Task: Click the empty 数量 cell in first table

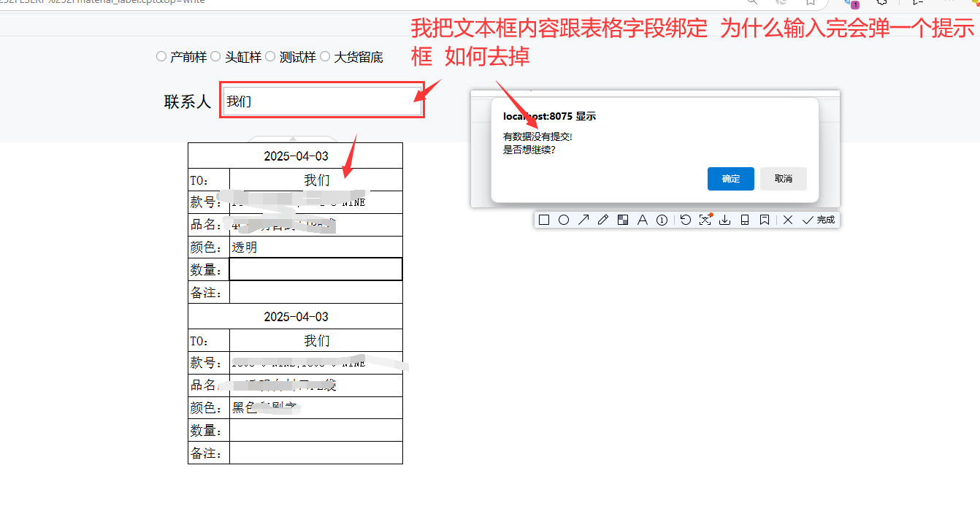Action: click(315, 269)
